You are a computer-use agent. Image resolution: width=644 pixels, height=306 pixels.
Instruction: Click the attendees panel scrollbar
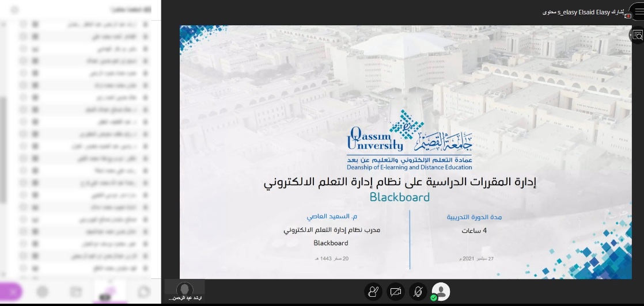pyautogui.click(x=3, y=150)
